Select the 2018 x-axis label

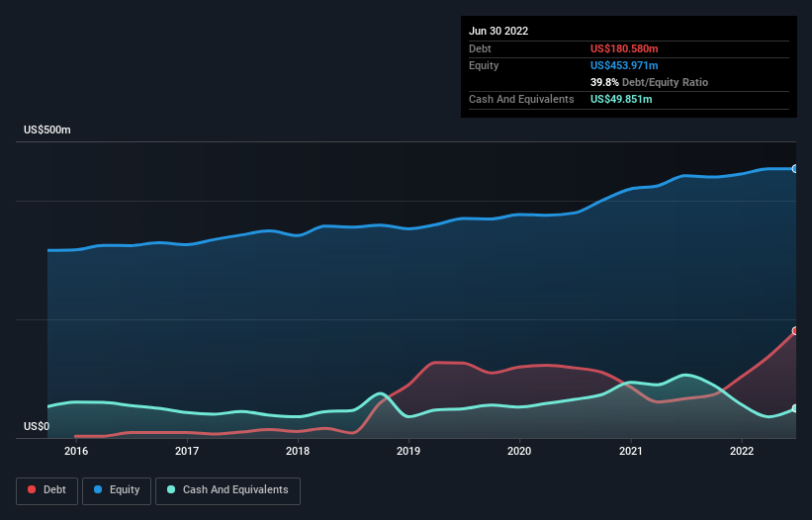298,451
